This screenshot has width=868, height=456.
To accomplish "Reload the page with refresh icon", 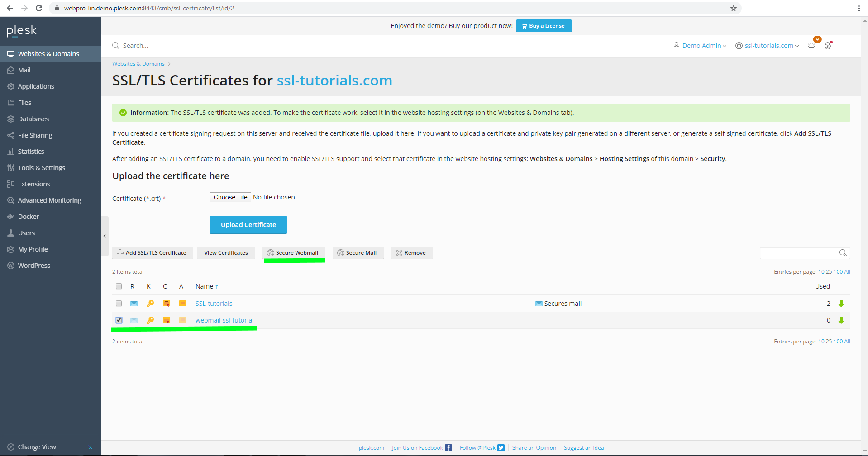I will click(x=39, y=8).
